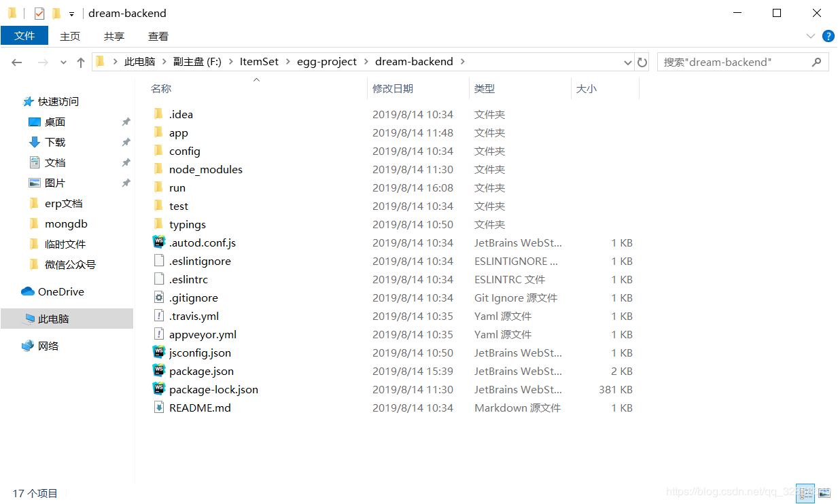Click the search magnifier icon

click(x=817, y=62)
